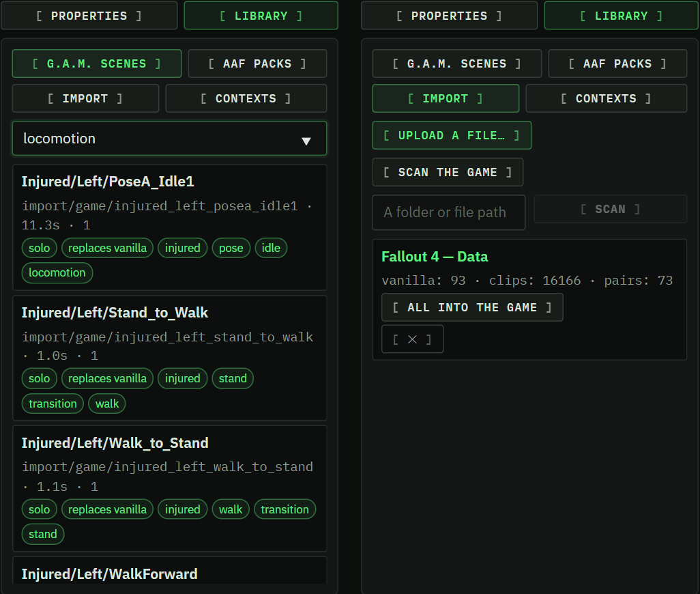The width and height of the screenshot is (700, 594).
Task: Click import/game/injured_left_posea_idle1 path text
Action: tap(160, 206)
